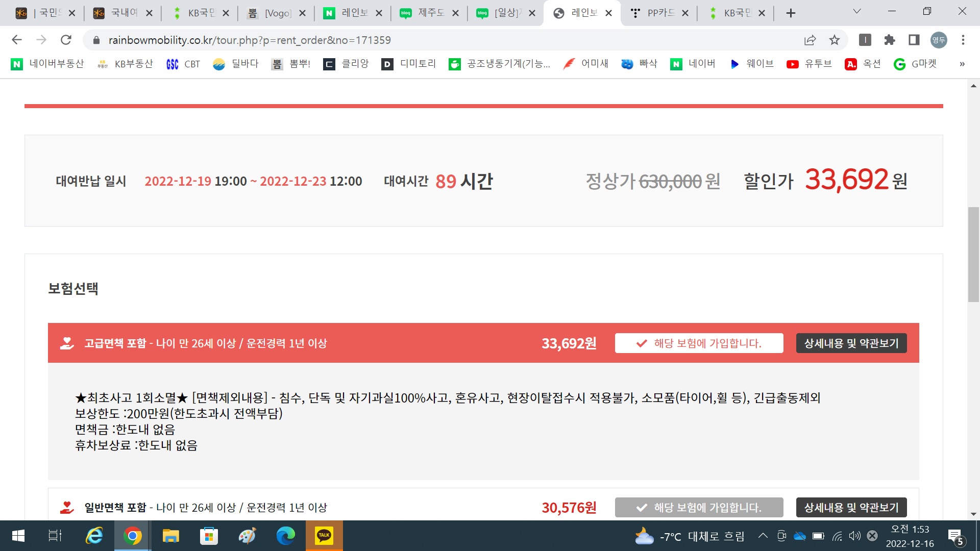This screenshot has height=551, width=980.
Task: Expand the hidden bookmarks chevron
Action: pos(962,64)
